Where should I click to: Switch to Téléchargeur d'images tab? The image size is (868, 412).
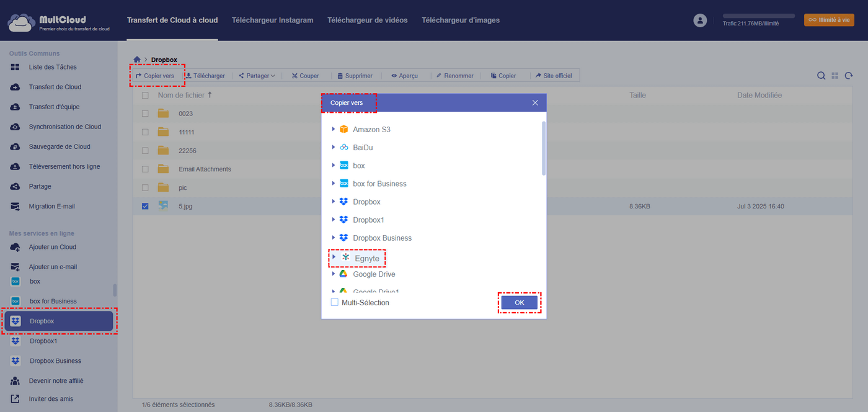tap(461, 20)
